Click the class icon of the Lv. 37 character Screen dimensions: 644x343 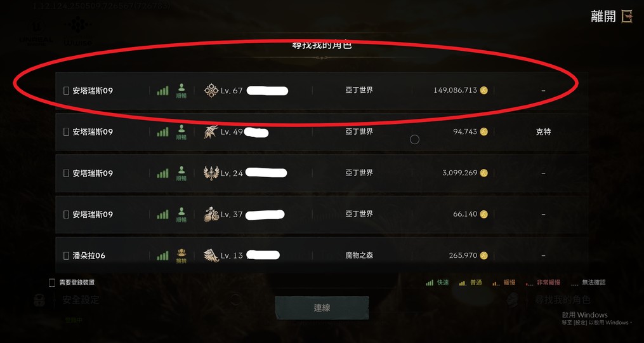pyautogui.click(x=211, y=214)
